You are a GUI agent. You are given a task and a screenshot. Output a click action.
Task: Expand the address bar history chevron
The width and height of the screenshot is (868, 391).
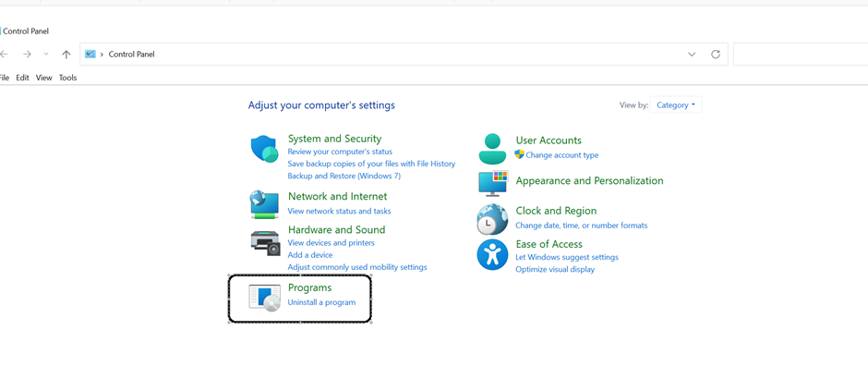point(692,55)
